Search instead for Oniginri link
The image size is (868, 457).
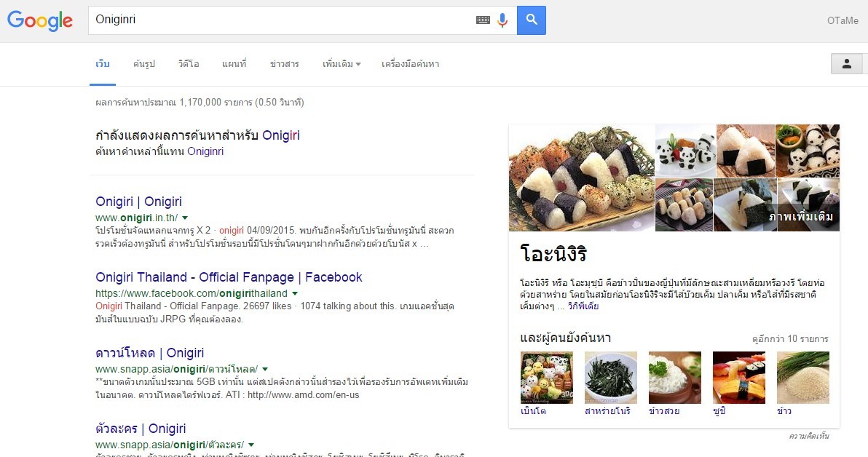205,151
